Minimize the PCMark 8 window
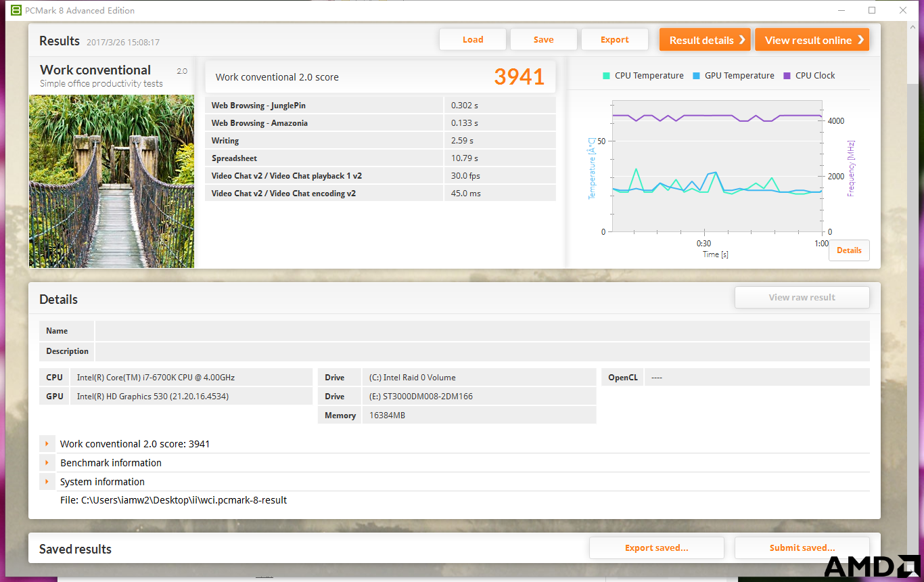The image size is (924, 582). coord(841,10)
